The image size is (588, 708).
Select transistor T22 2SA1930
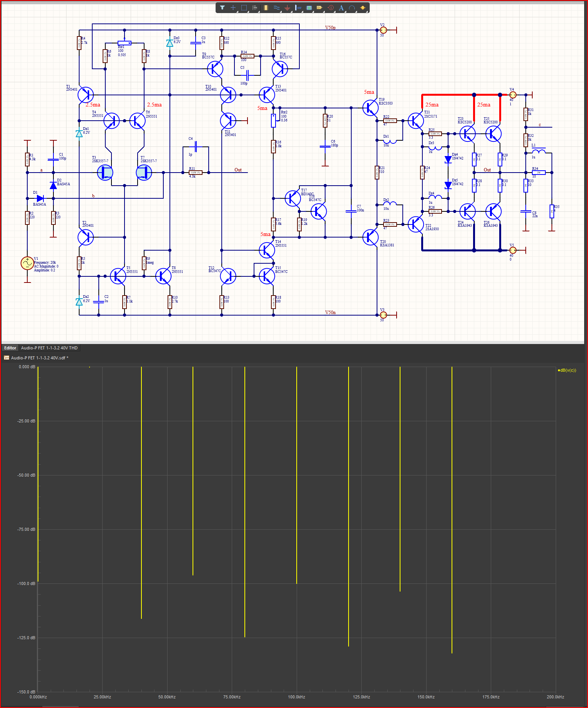coord(415,224)
